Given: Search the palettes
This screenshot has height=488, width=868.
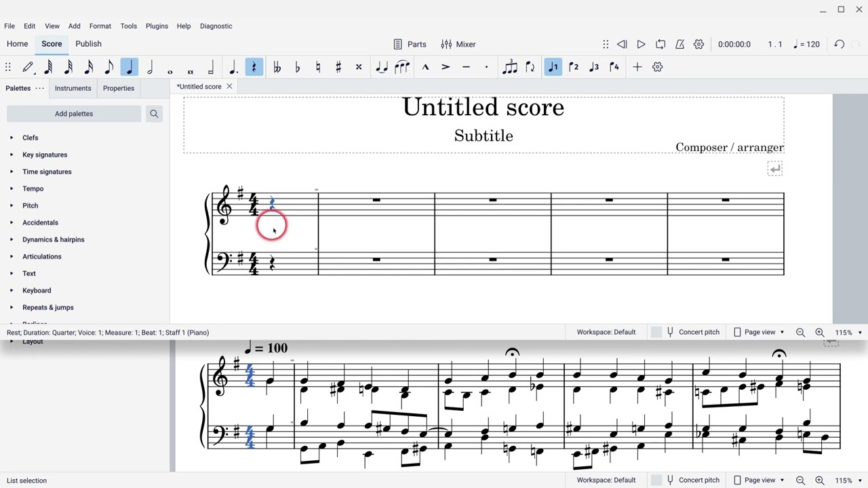Looking at the screenshot, I should (155, 114).
